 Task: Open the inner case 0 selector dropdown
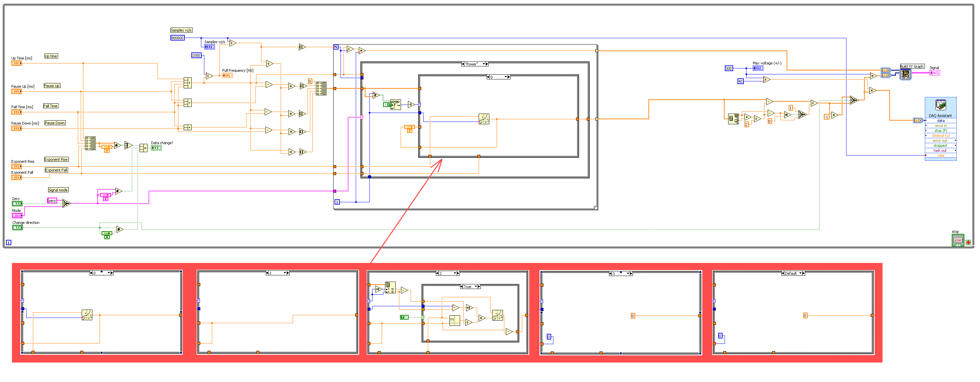point(498,77)
